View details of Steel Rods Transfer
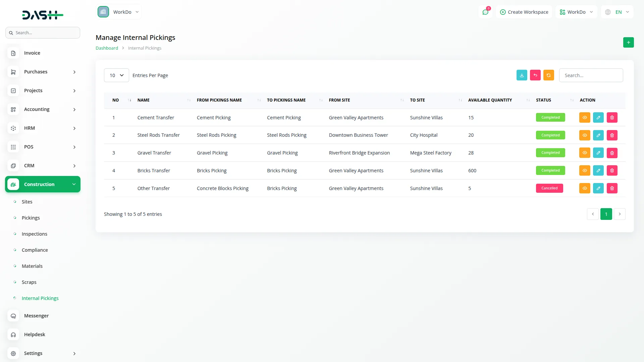Screen dimensions: 644x362 584,135
